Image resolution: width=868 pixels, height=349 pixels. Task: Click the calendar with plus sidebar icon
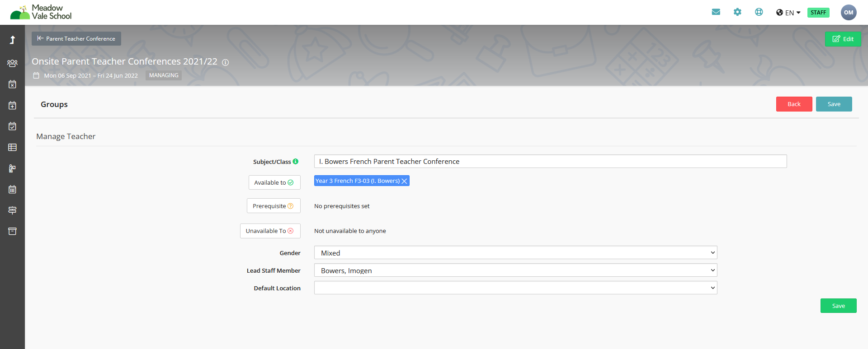12,105
